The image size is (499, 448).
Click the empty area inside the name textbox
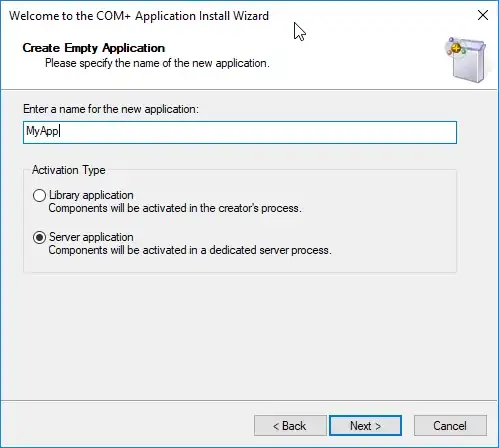click(257, 132)
